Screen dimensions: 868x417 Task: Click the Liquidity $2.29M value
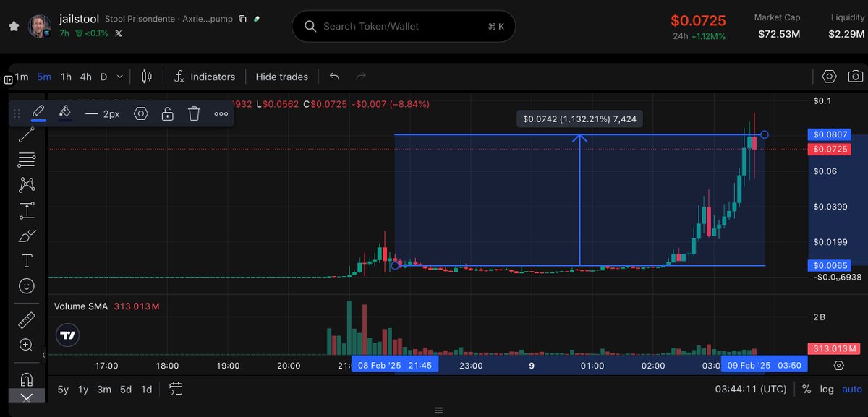[846, 33]
